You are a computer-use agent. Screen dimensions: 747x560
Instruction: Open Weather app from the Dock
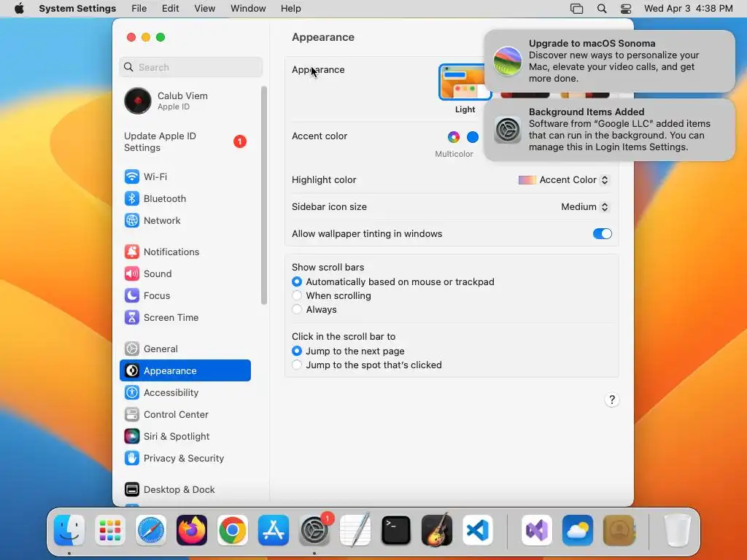pyautogui.click(x=578, y=530)
